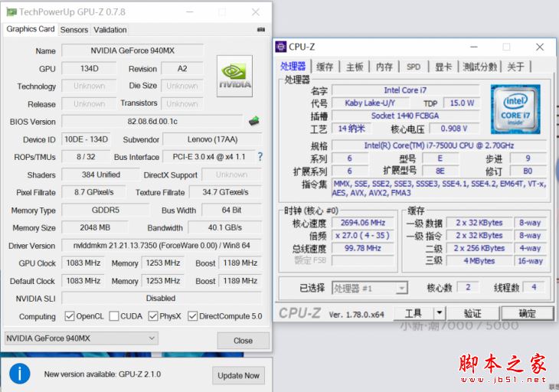The height and width of the screenshot is (392, 559).
Task: Toggle the PhysX checkbox
Action: point(153,316)
